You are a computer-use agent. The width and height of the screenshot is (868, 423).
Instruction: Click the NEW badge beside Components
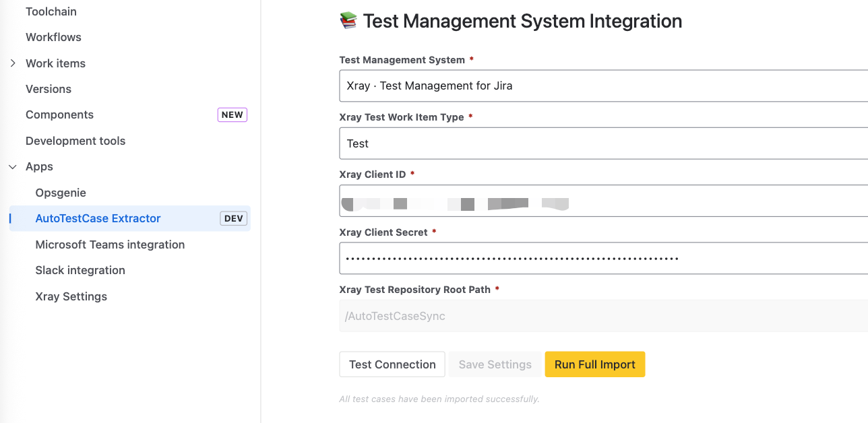click(232, 115)
